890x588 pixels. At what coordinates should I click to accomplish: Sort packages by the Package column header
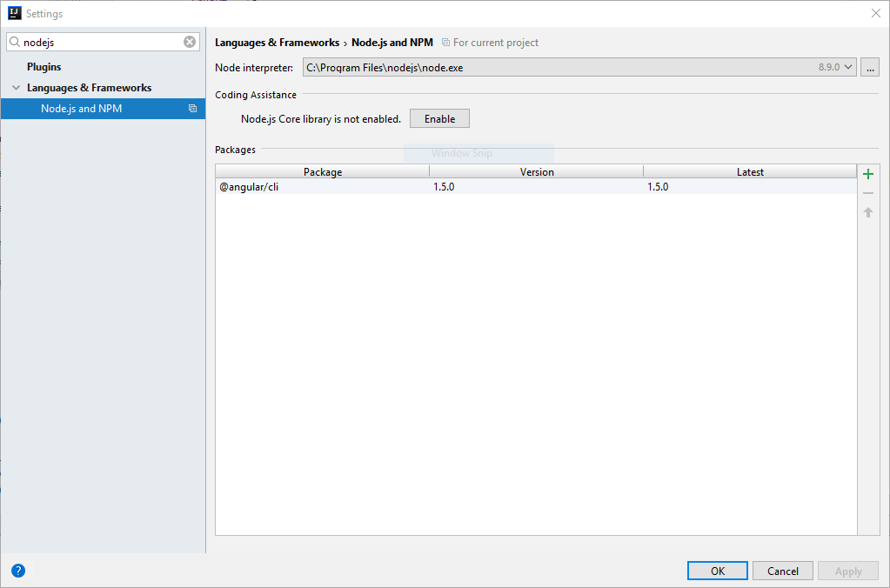point(323,172)
